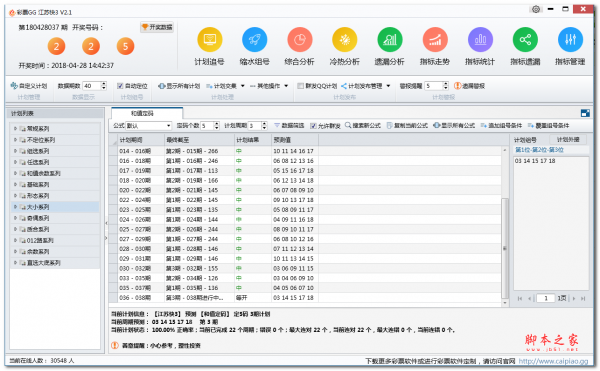Click the 数据筛选 filter icon
Image resolution: width=600 pixels, height=371 pixels.
[x=277, y=125]
